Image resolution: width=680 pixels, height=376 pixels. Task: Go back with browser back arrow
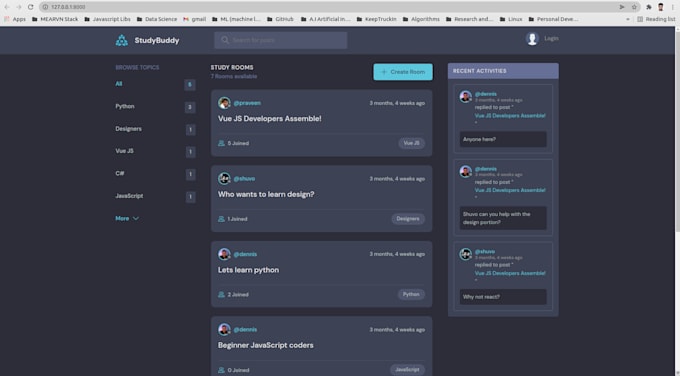click(7, 7)
